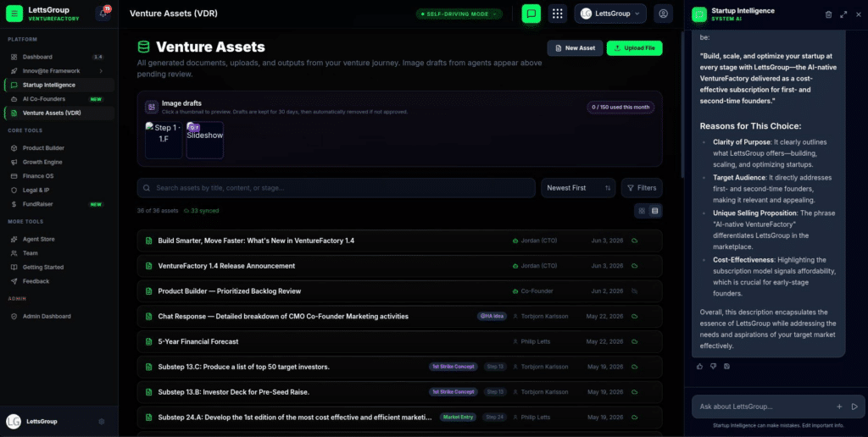Screen dimensions: 868x437
Task: Open Growth Engine tool
Action: coord(58,162)
